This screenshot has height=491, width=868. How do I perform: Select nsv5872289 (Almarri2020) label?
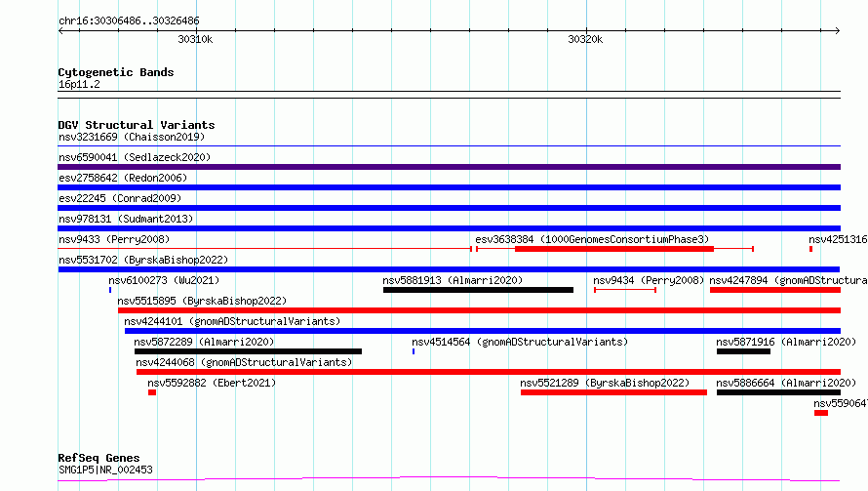click(x=204, y=342)
